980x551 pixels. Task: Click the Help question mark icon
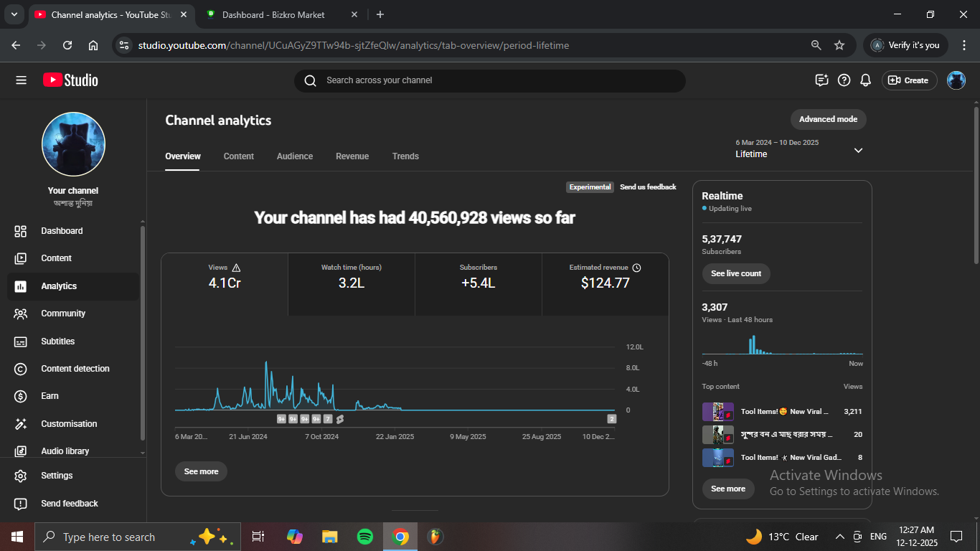844,80
